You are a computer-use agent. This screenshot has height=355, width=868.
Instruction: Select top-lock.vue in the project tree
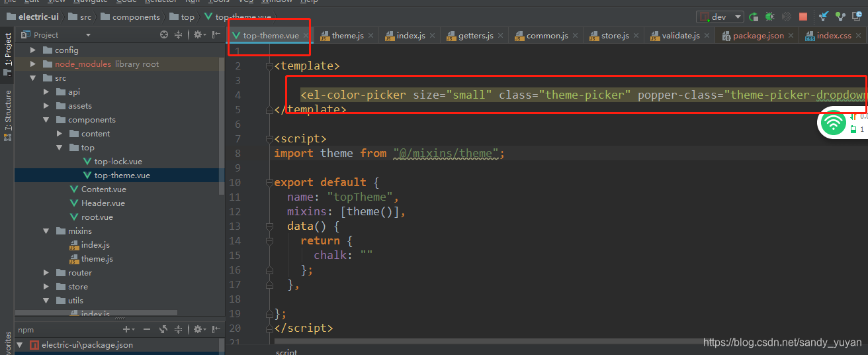click(x=118, y=162)
